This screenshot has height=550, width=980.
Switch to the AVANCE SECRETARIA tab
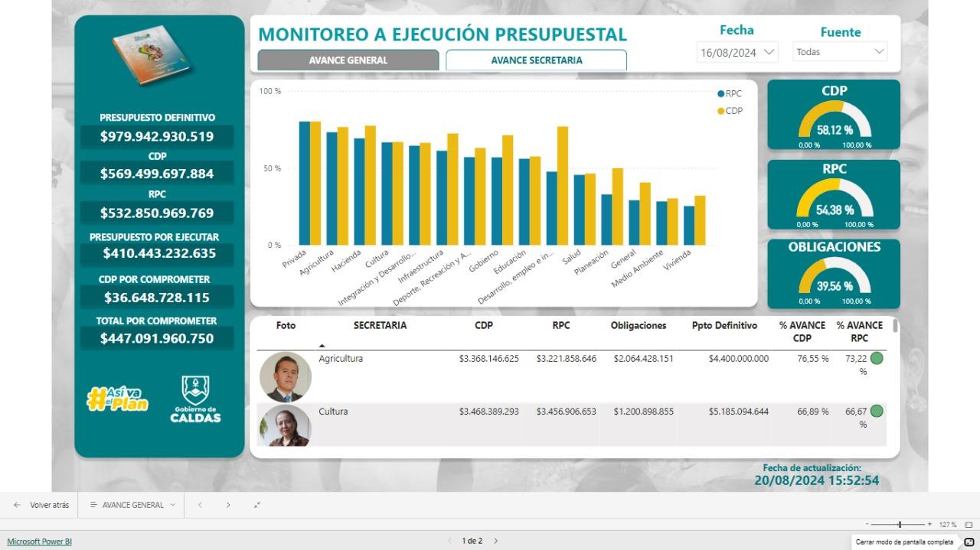[536, 60]
